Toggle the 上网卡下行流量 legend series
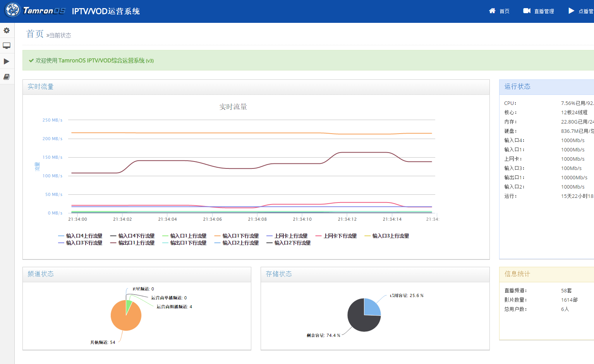 point(336,236)
